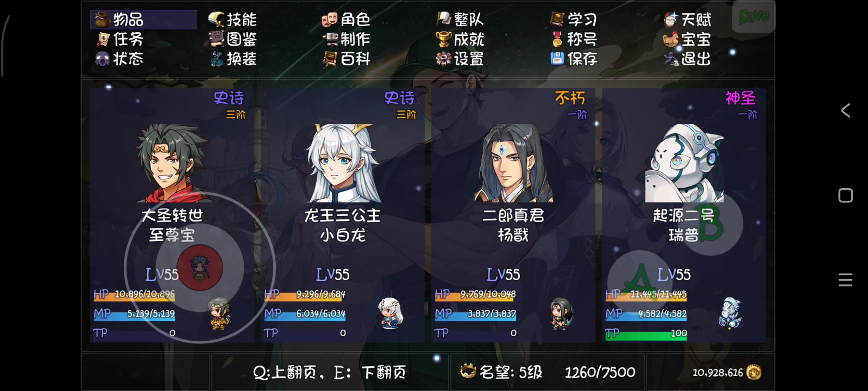Select the 整队 formation menu item

460,20
